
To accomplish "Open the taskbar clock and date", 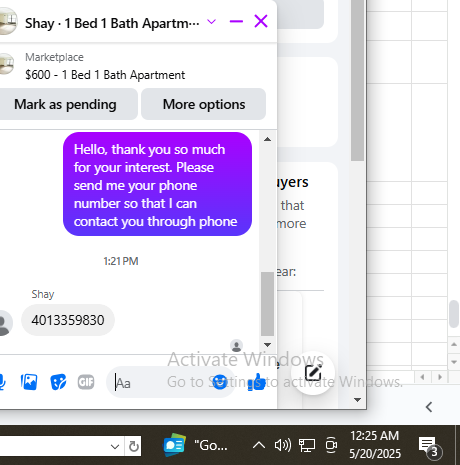I will click(x=375, y=445).
